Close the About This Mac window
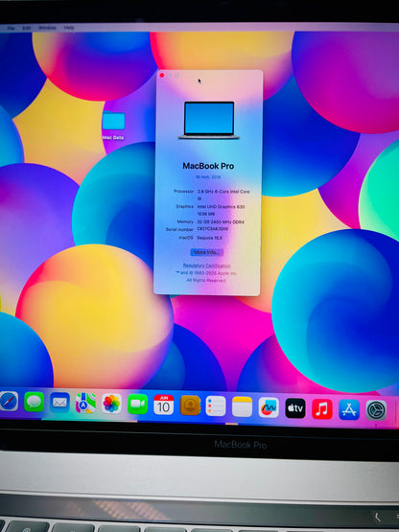The height and width of the screenshot is (532, 399). tap(162, 76)
